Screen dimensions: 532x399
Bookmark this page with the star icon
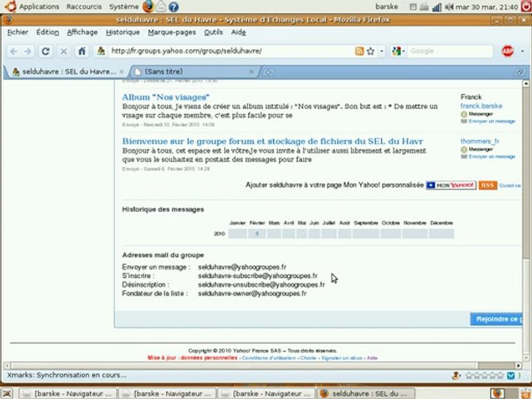pyautogui.click(x=371, y=51)
